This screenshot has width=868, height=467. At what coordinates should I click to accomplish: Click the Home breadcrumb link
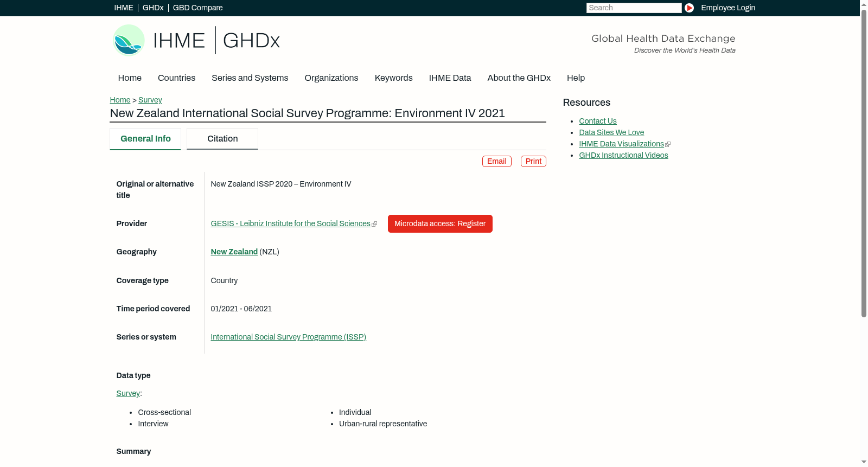(x=120, y=100)
